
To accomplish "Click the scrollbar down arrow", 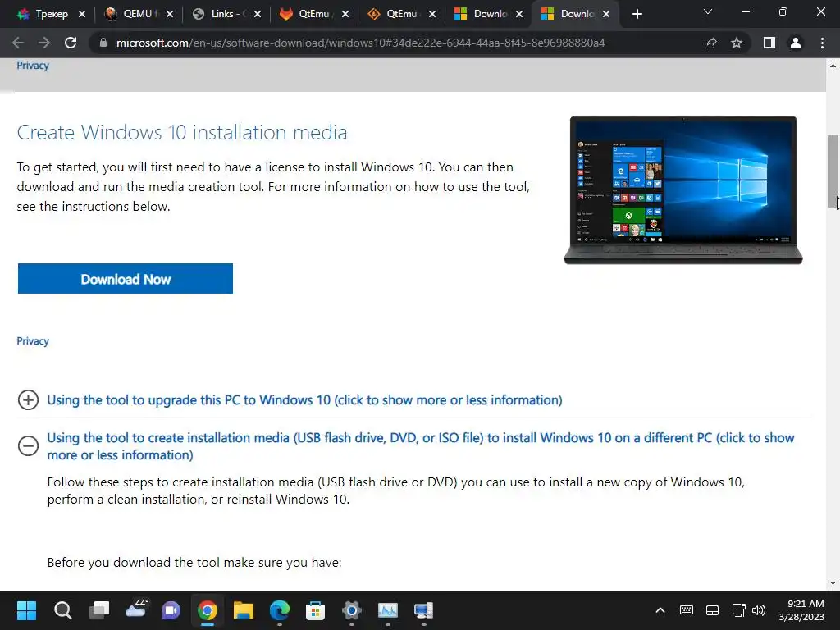I will [x=833, y=583].
